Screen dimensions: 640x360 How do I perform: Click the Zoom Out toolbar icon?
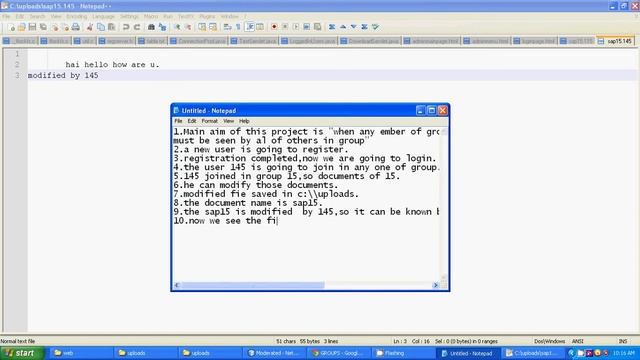[188, 27]
